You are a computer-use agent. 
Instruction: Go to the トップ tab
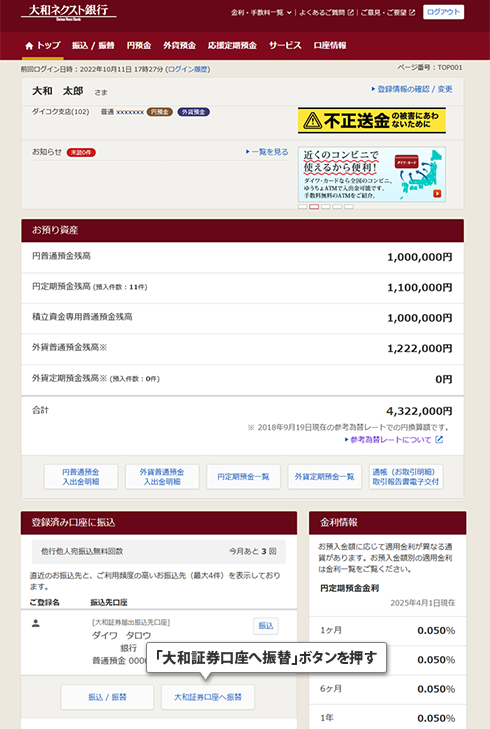click(x=43, y=46)
